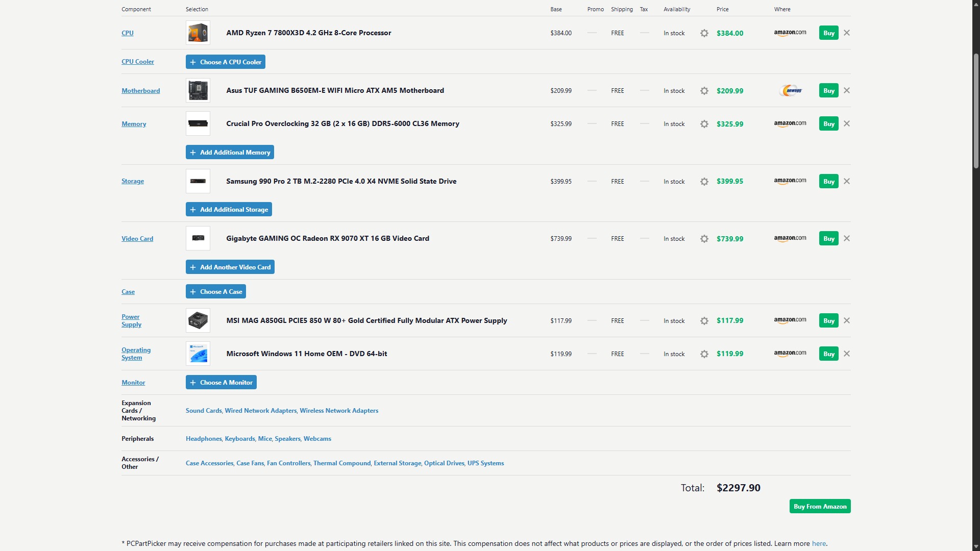The image size is (980, 551).
Task: Open the settings gear for the MSI power supply
Action: [704, 321]
